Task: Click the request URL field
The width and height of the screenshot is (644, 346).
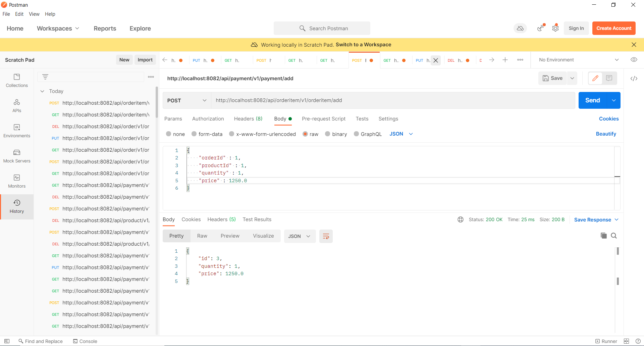Action: 393,100
